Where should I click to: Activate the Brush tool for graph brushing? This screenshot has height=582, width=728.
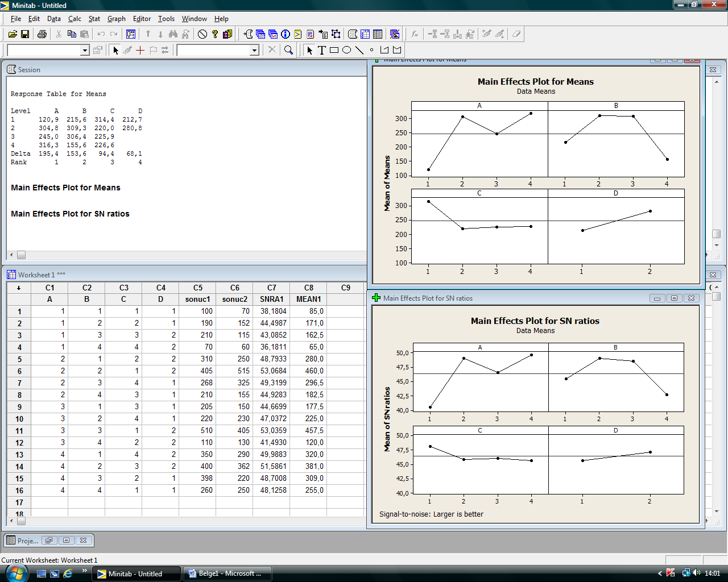(127, 50)
